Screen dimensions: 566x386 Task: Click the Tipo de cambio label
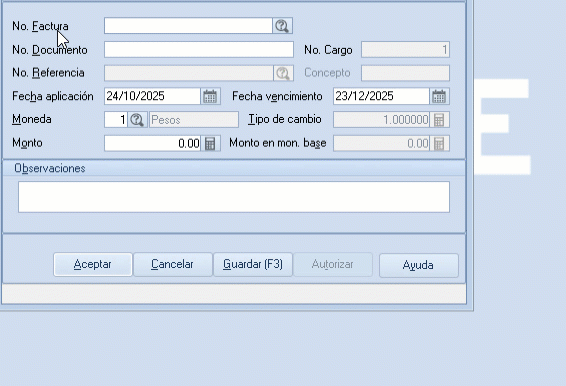coord(284,120)
